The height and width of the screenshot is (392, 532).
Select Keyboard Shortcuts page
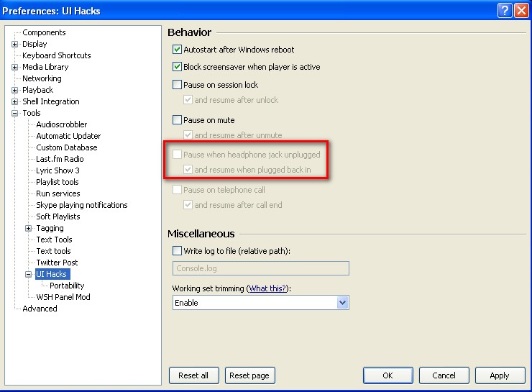pos(57,55)
